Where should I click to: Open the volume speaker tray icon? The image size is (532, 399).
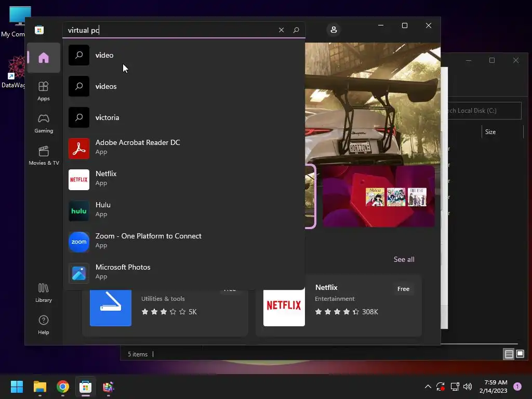point(468,387)
